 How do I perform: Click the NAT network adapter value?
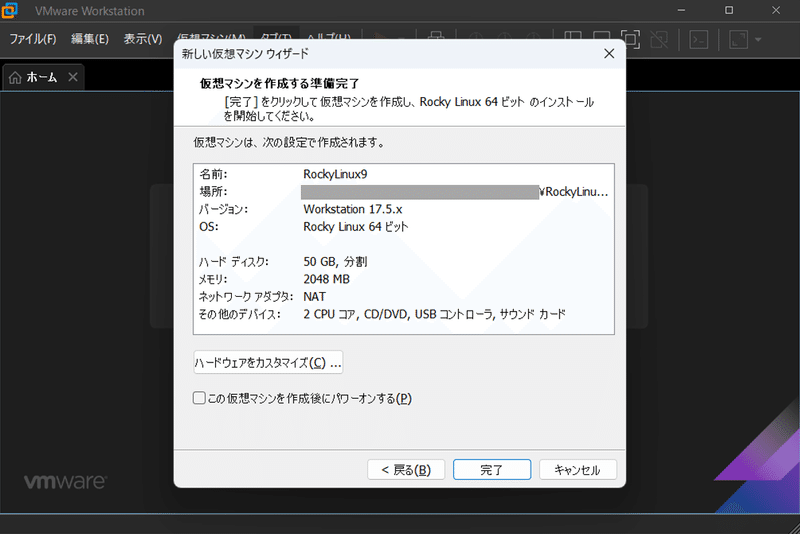[314, 296]
